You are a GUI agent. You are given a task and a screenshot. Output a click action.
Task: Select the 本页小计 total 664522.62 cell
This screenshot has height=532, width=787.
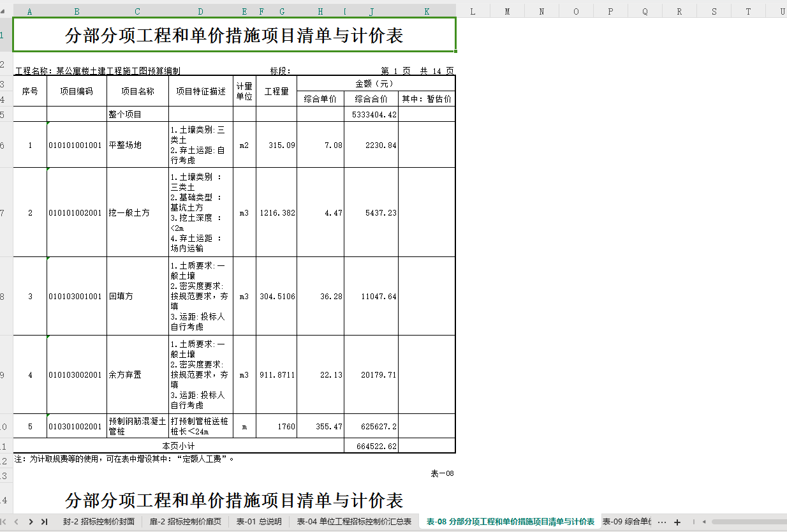point(371,445)
